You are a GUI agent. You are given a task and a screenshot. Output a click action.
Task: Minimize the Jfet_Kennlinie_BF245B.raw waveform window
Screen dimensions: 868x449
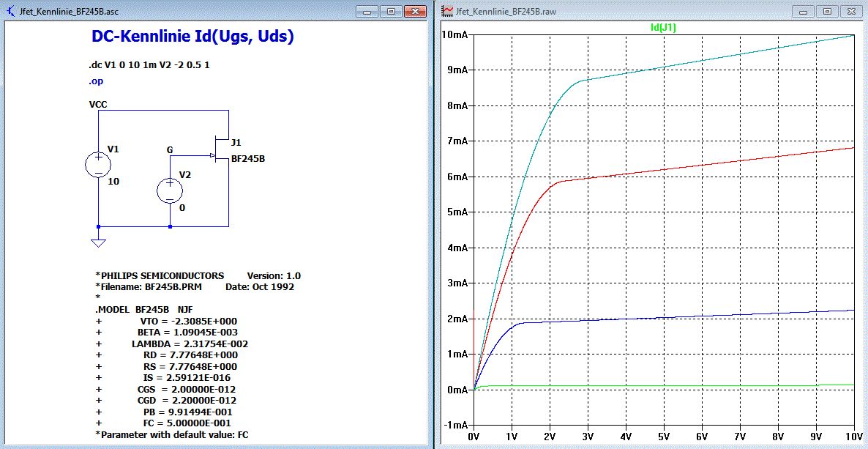pos(804,11)
